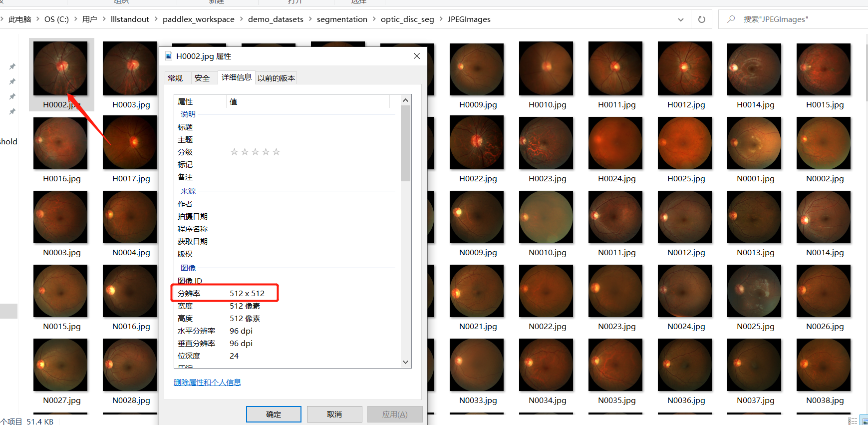Select the H0025.jpg thumbnail
This screenshot has width=868, height=425.
pos(685,143)
